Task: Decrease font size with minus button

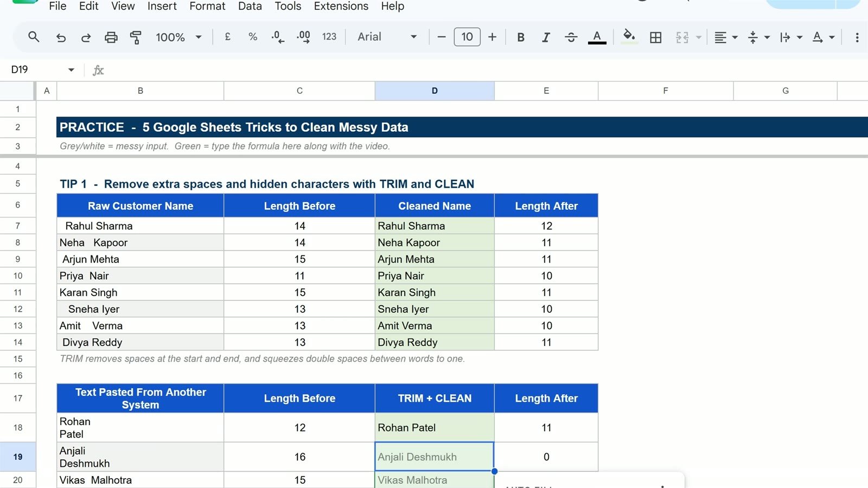Action: tap(442, 37)
